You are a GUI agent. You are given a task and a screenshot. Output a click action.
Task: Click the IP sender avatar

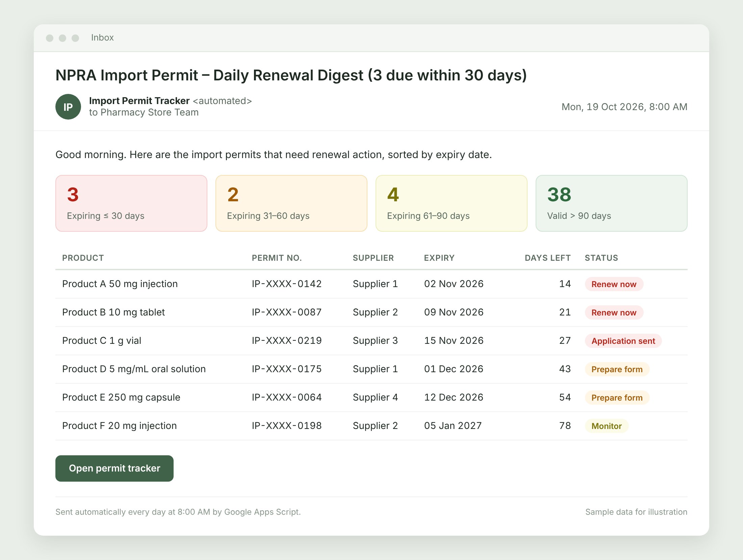68,107
